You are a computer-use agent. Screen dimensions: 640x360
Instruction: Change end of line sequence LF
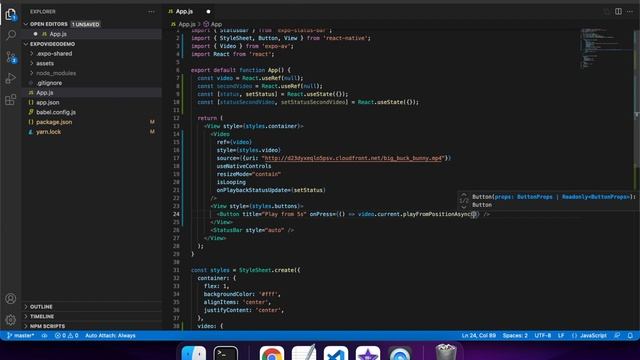coord(561,336)
